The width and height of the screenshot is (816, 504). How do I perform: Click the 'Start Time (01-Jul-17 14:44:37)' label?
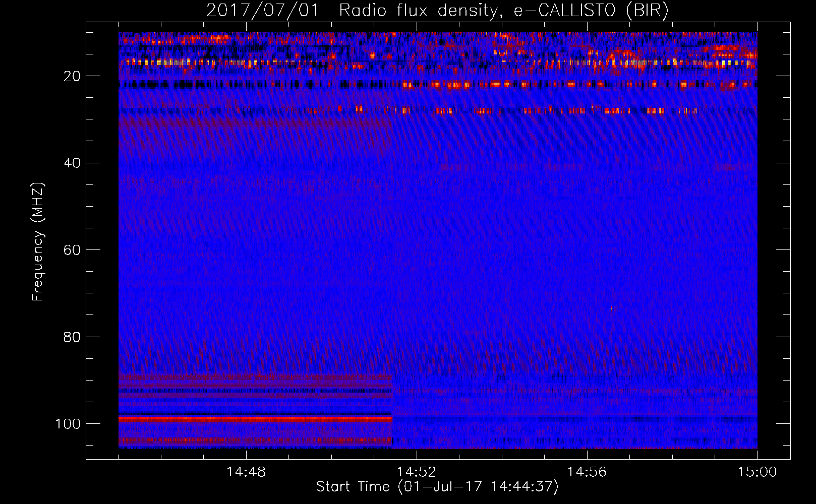click(x=437, y=487)
